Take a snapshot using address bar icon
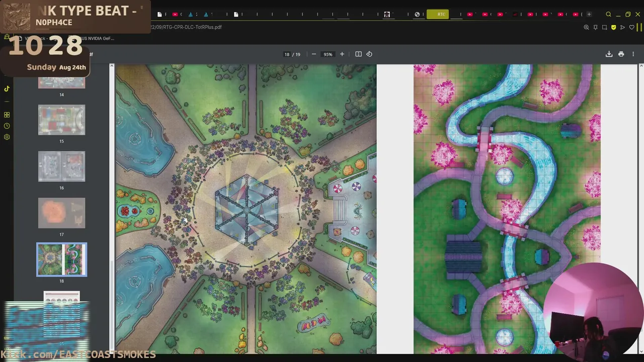644x362 pixels. (604, 27)
